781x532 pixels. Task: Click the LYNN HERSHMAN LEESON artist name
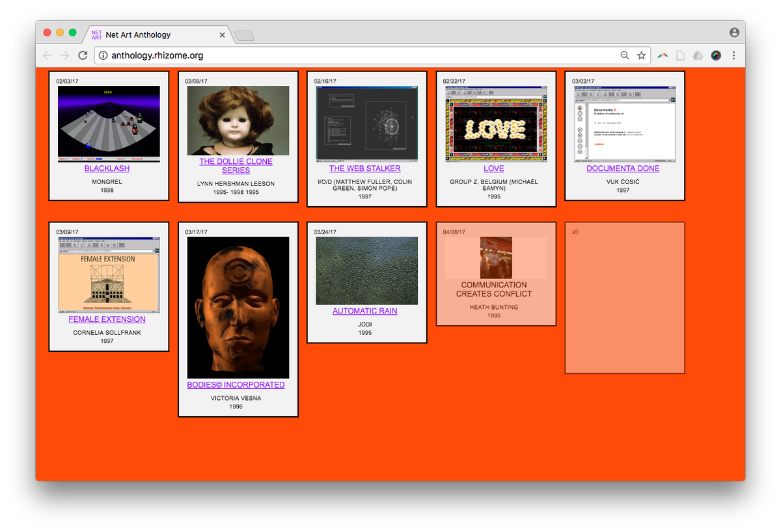click(236, 184)
